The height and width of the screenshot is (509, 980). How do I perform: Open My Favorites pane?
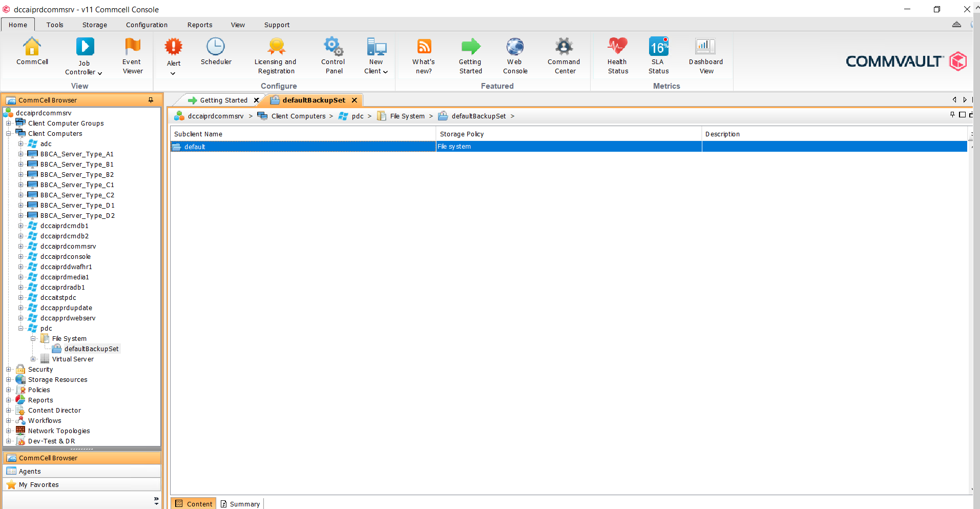[x=82, y=484]
